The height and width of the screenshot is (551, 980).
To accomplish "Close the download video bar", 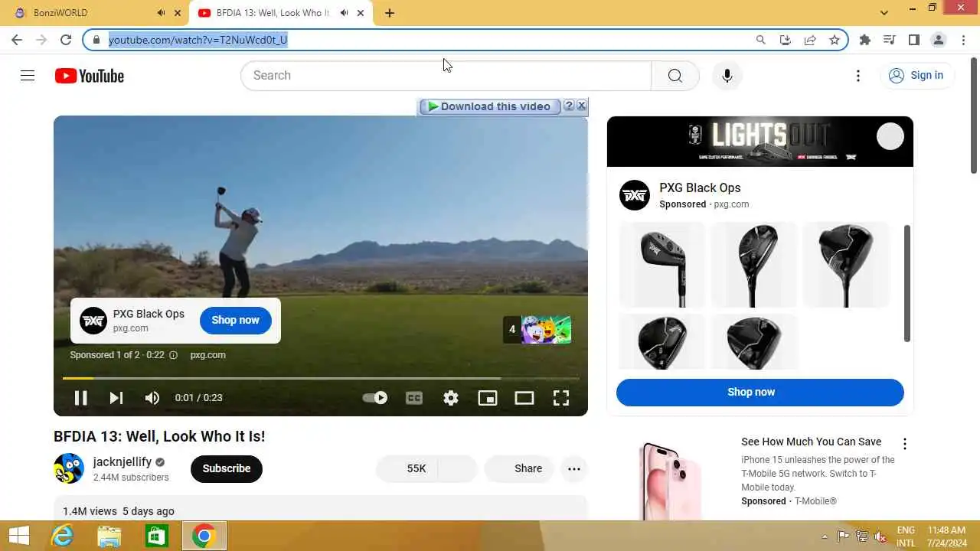I will coord(582,106).
